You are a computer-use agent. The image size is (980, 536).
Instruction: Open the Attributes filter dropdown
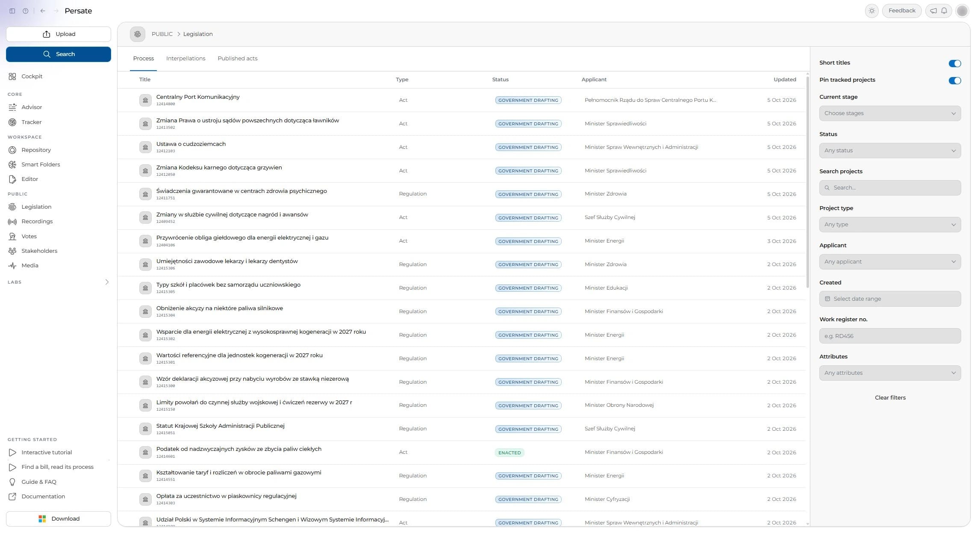coord(890,373)
